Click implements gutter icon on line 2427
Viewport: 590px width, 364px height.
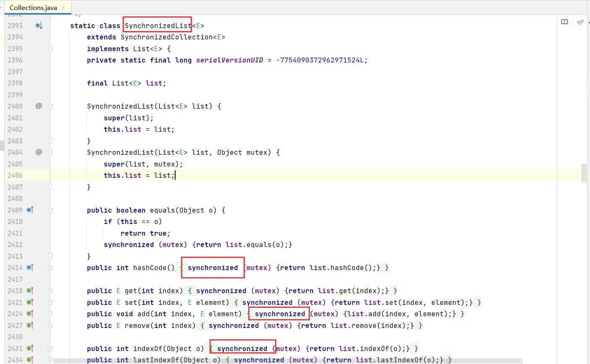coord(30,325)
